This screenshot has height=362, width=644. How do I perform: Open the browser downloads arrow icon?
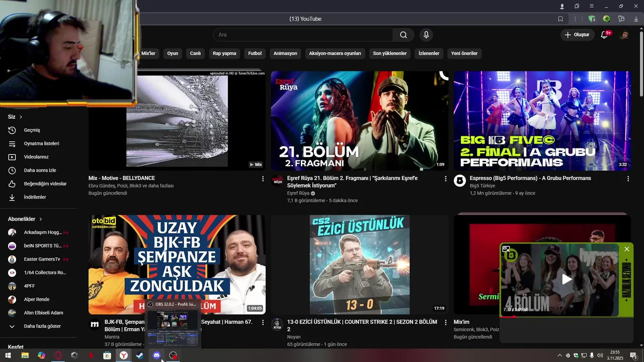(x=636, y=19)
